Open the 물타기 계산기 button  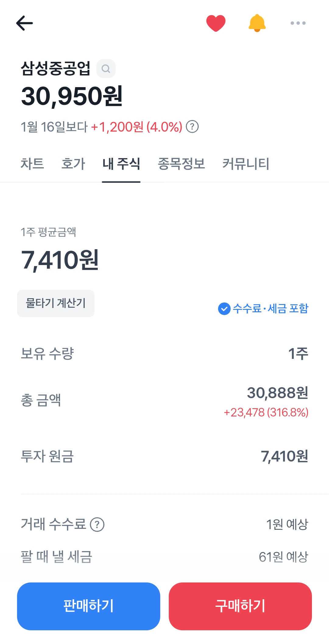(x=56, y=303)
